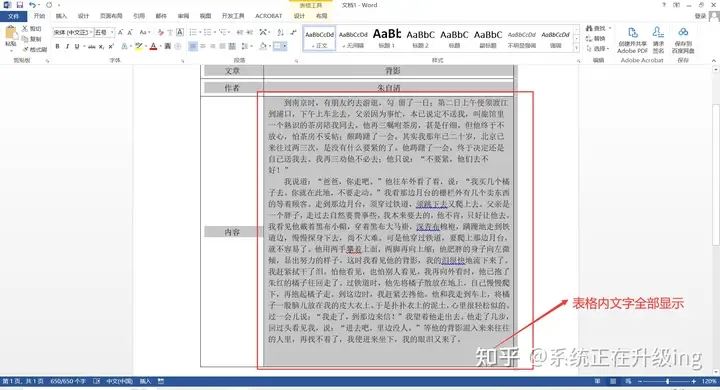Toggle Underline formatting
Image resolution: width=720 pixels, height=390 pixels.
(77, 46)
